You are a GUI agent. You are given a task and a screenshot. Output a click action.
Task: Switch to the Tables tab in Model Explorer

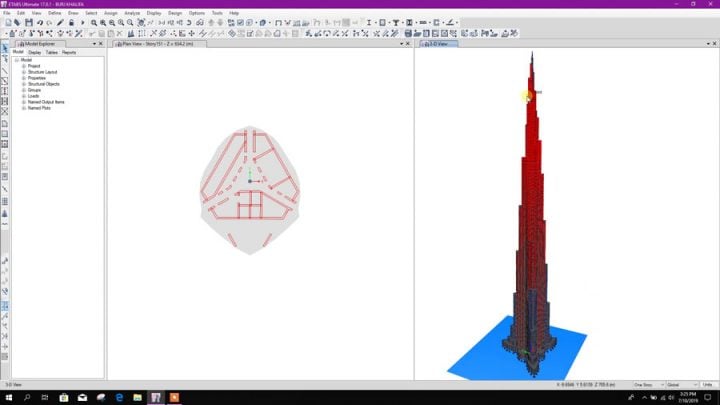point(51,53)
